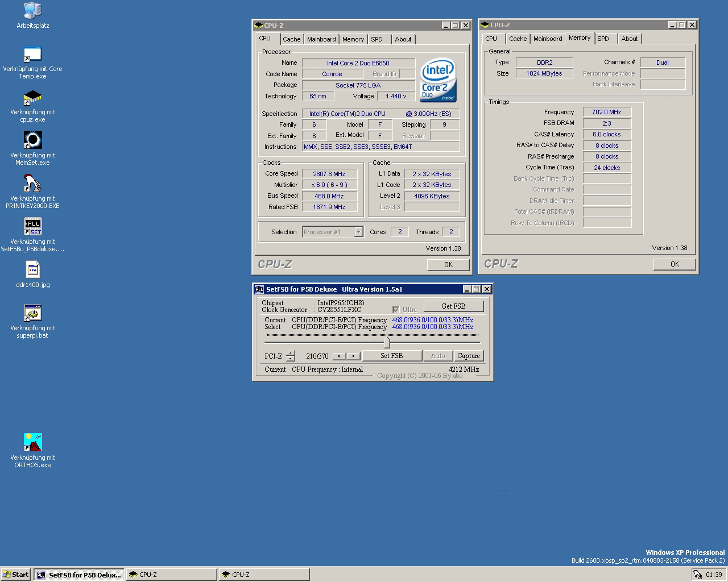This screenshot has height=582, width=728.
Task: Click the Core Speed value 2807.8 MHz
Action: tap(329, 174)
